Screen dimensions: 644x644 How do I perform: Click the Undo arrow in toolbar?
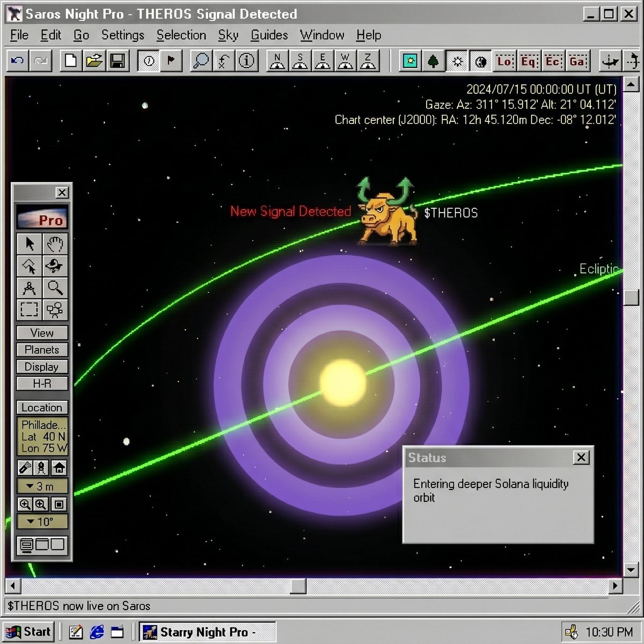[18, 61]
